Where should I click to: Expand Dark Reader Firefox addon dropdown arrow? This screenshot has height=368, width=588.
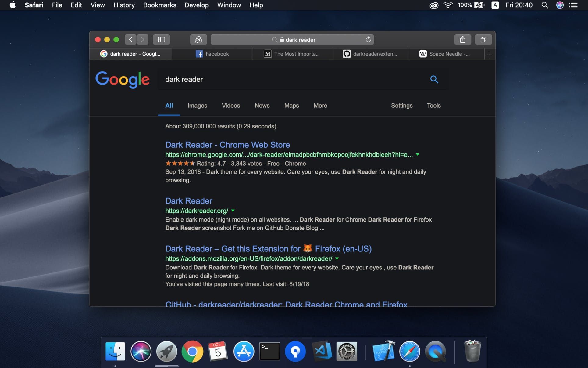click(337, 258)
